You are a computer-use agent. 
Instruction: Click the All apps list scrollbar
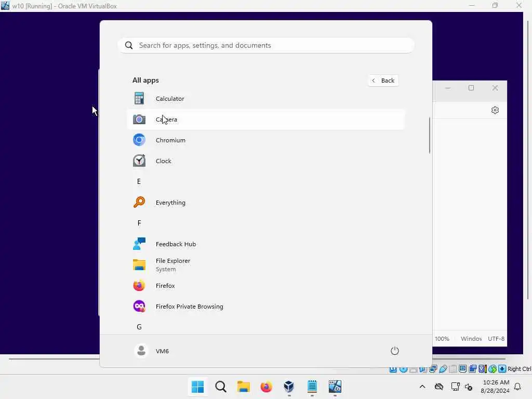430,135
